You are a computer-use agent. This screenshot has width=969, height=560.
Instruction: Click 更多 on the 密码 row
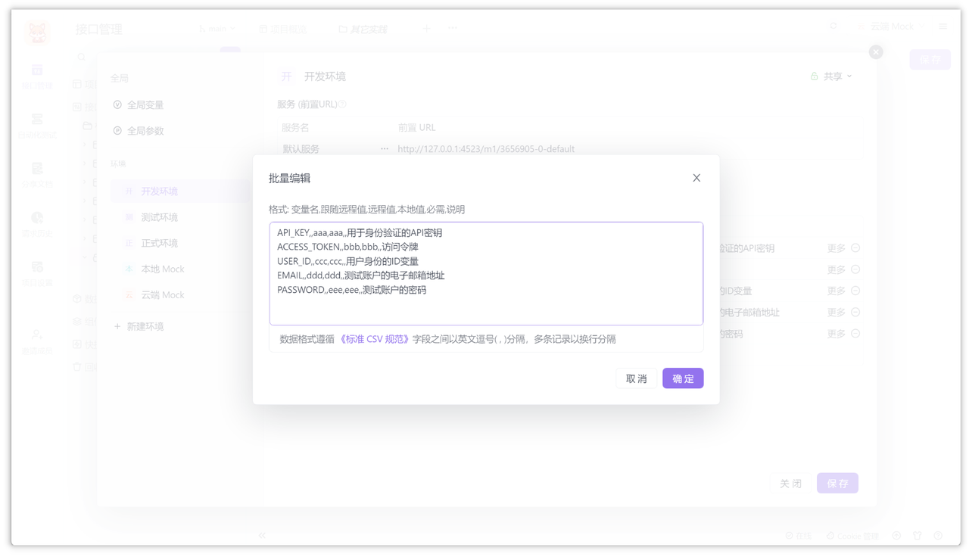836,333
